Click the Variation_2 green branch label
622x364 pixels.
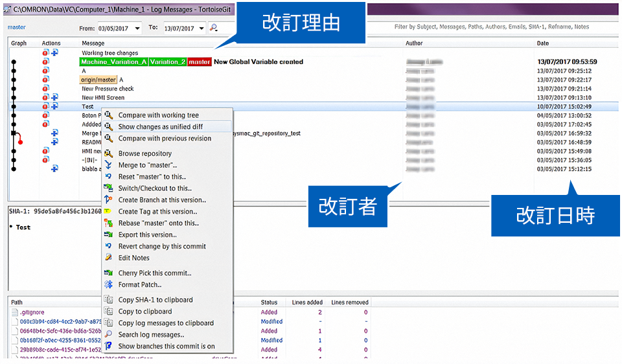pyautogui.click(x=168, y=62)
